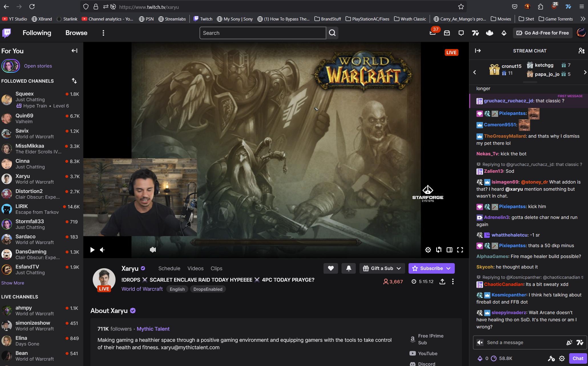588x366 pixels.
Task: Open the Game Torrents bookmark folder
Action: (x=555, y=19)
